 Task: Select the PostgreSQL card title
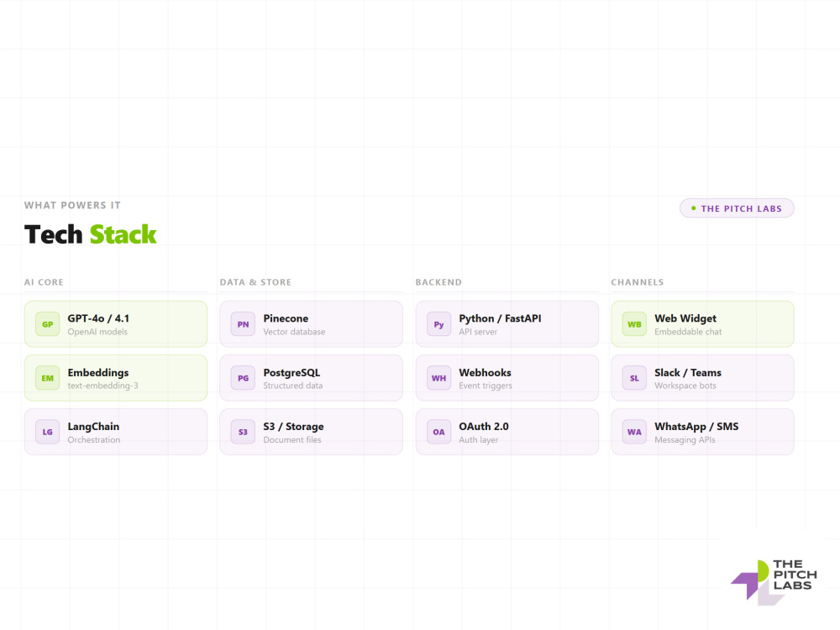[x=291, y=372]
